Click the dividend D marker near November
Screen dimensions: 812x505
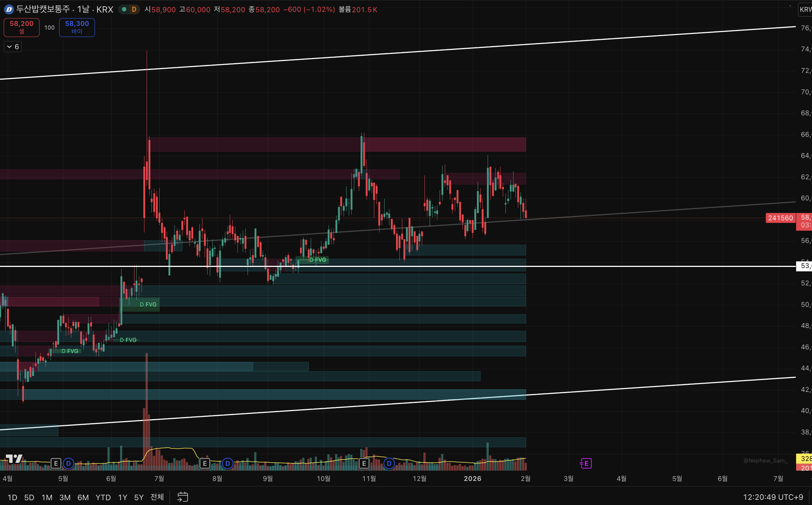coord(389,463)
